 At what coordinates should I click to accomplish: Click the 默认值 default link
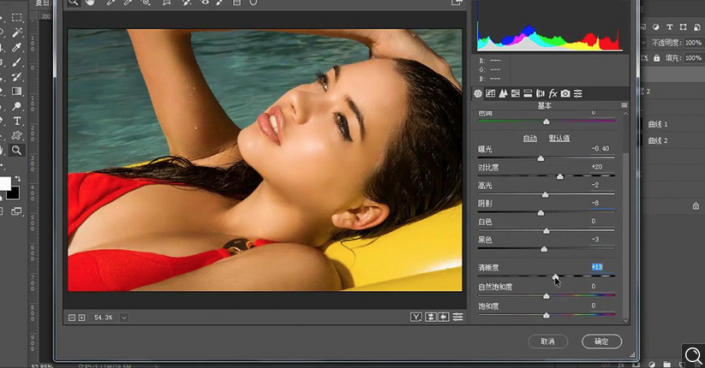tap(559, 138)
